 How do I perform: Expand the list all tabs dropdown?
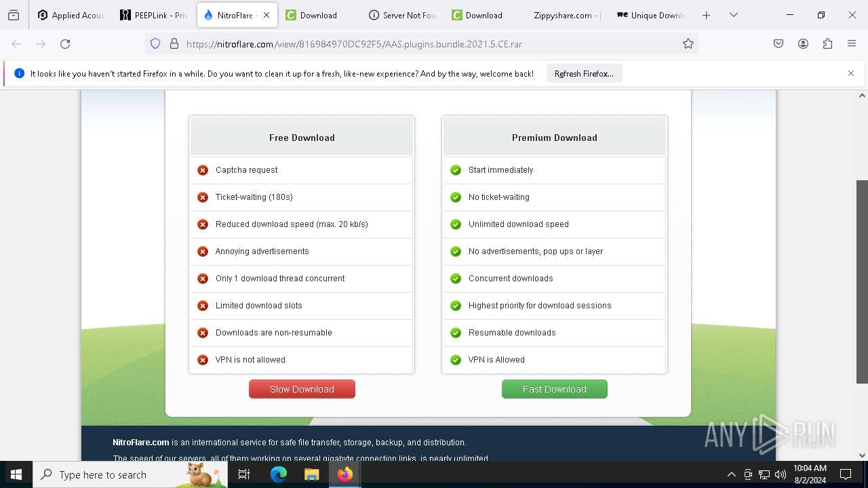coord(734,15)
